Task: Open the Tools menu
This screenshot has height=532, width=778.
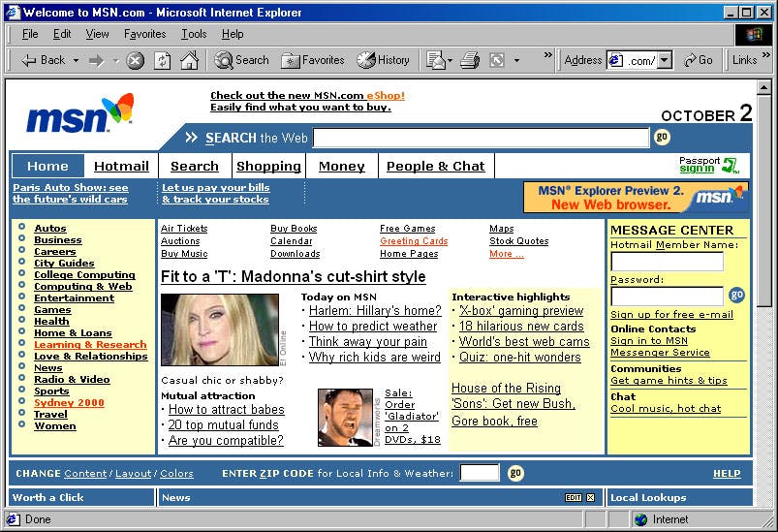Action: tap(194, 34)
